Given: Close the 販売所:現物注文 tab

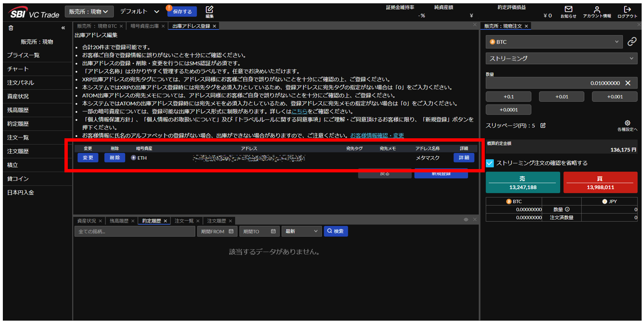Looking at the screenshot, I should coord(526,26).
